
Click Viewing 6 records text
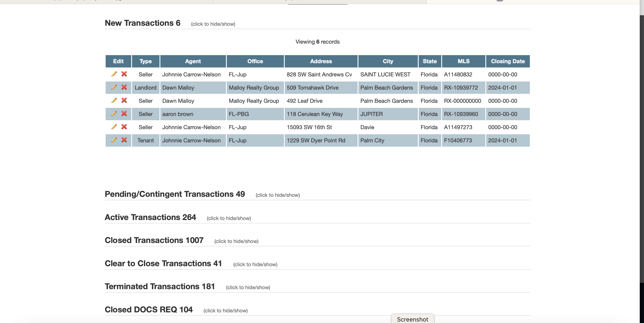(318, 42)
